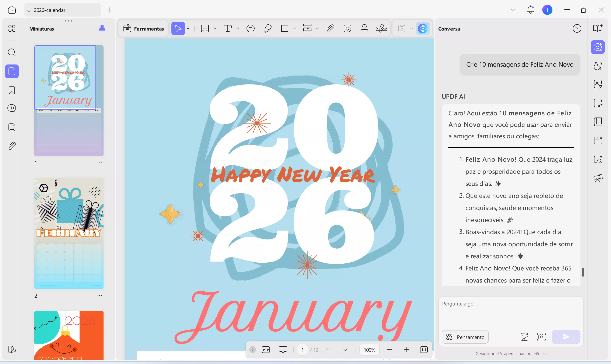
Task: Open page 1 thumbnail options menu
Action: (x=99, y=163)
